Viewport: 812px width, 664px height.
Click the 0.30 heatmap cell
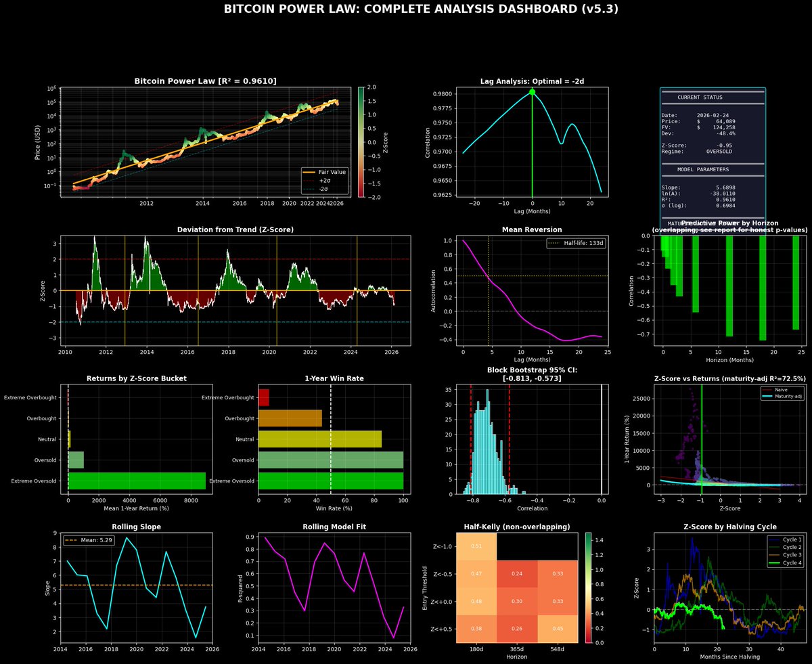tap(516, 601)
